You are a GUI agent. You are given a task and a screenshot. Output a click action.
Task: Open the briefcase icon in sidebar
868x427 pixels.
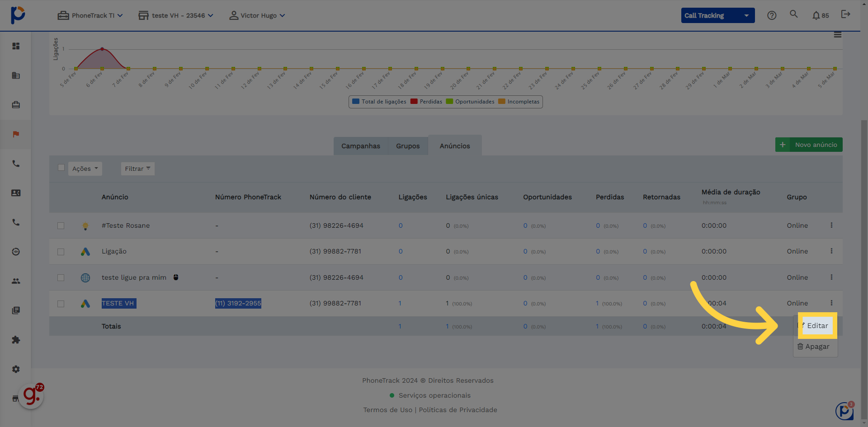coord(16,105)
